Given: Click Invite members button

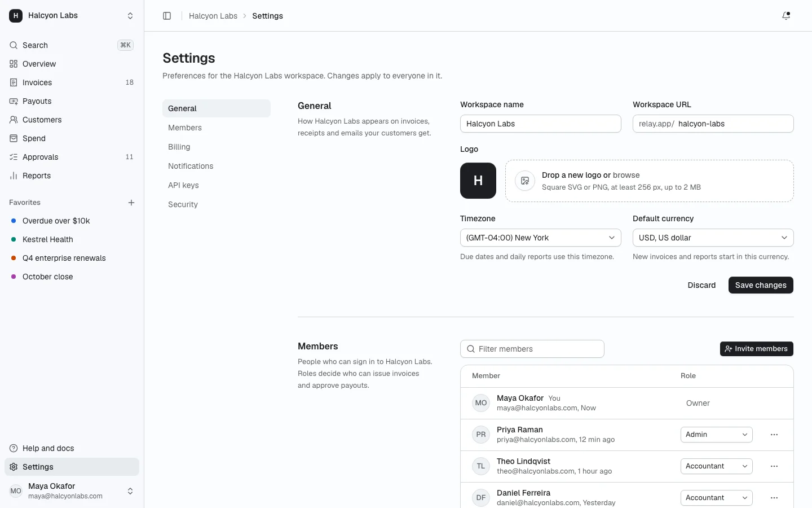Looking at the screenshot, I should click(757, 349).
